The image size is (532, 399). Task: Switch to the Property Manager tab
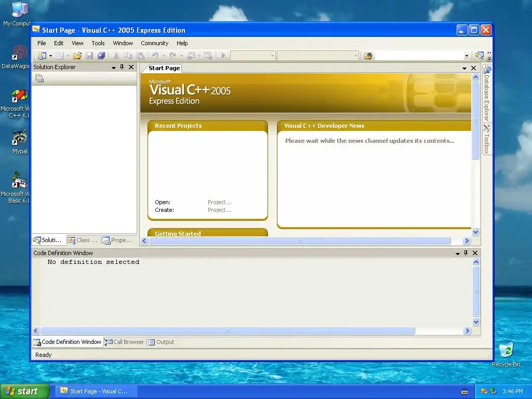(x=117, y=240)
